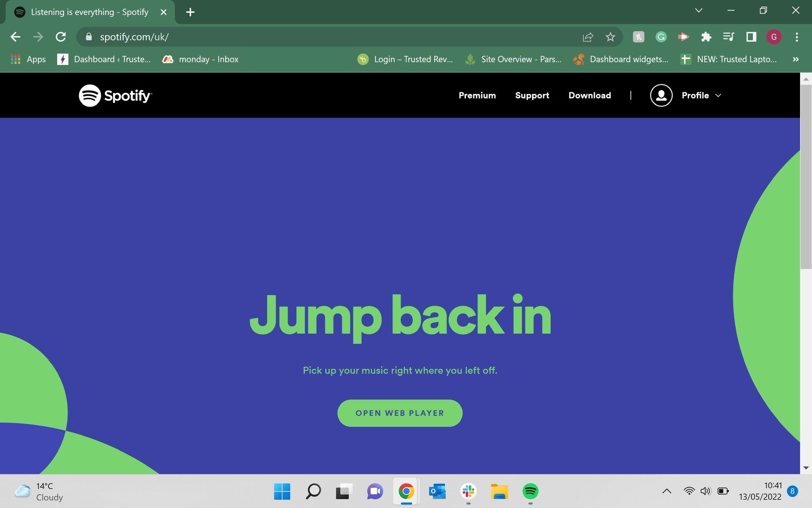Open the Grammarly extension icon

(661, 37)
